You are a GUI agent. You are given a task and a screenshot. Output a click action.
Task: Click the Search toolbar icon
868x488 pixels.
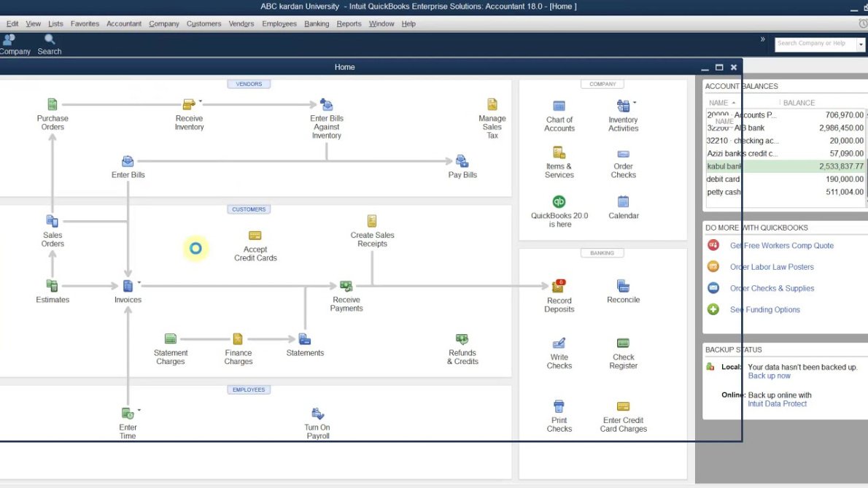click(50, 44)
